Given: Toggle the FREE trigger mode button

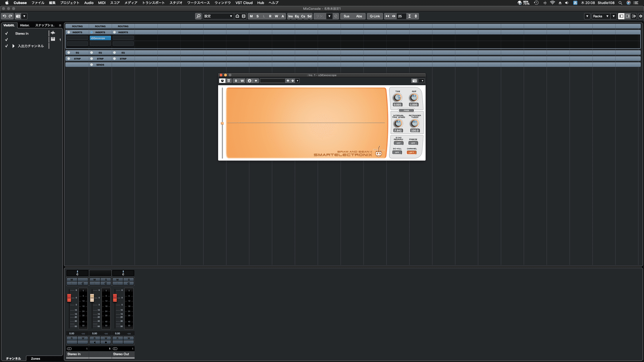Looking at the screenshot, I should point(407,110).
